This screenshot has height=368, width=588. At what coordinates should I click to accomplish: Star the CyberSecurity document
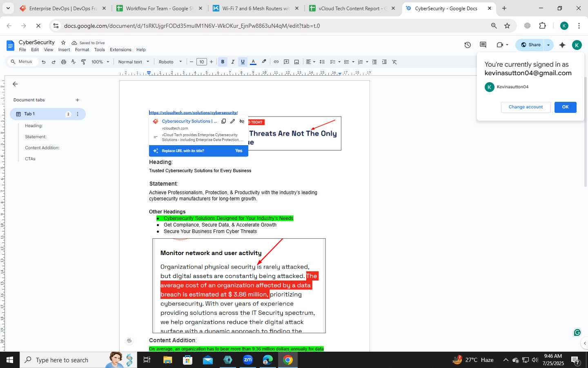pos(63,43)
